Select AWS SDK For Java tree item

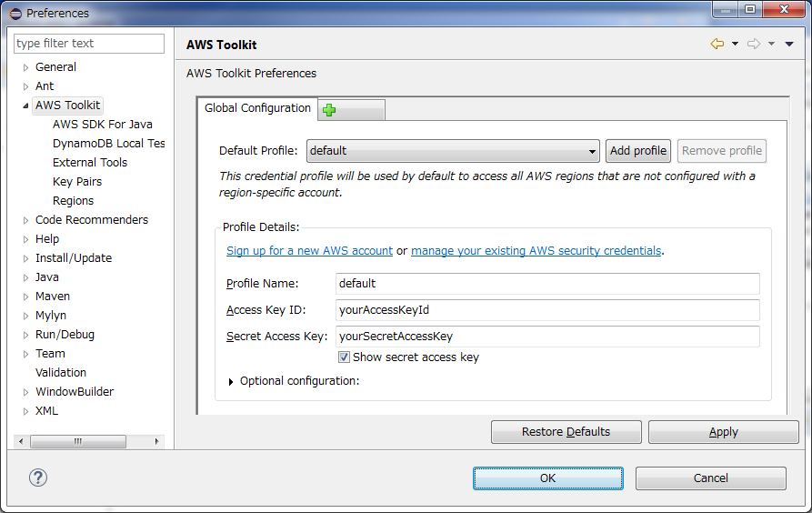pos(103,125)
